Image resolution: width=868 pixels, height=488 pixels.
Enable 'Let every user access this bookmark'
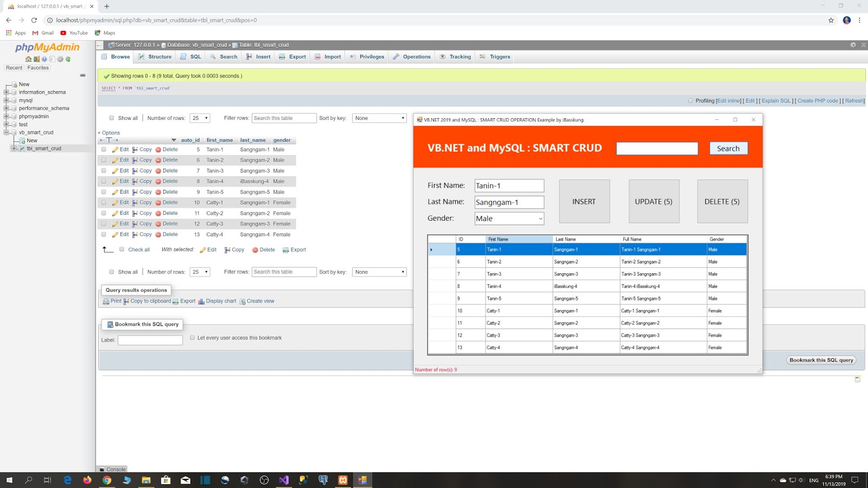click(192, 337)
